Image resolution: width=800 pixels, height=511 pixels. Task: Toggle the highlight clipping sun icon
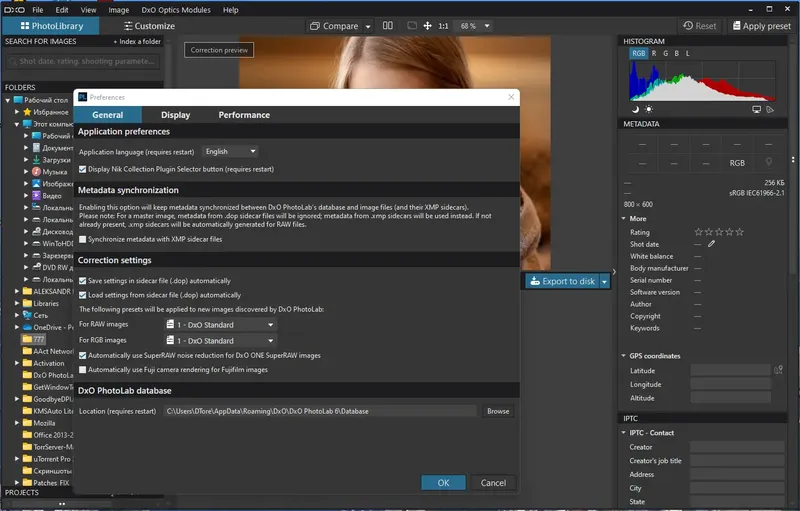[x=648, y=109]
